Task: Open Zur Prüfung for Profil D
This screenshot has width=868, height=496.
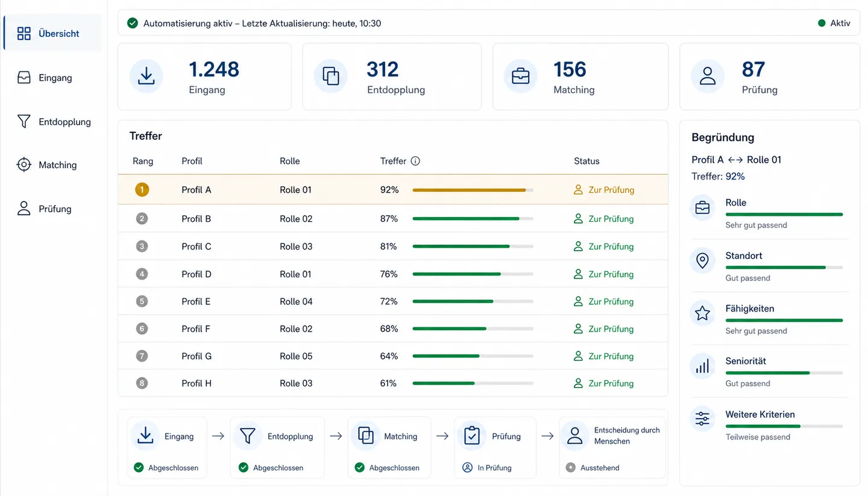Action: 604,274
